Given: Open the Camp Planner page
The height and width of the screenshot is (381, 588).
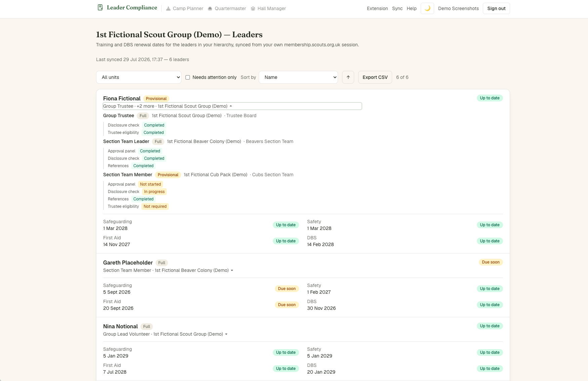Looking at the screenshot, I should click(x=185, y=8).
